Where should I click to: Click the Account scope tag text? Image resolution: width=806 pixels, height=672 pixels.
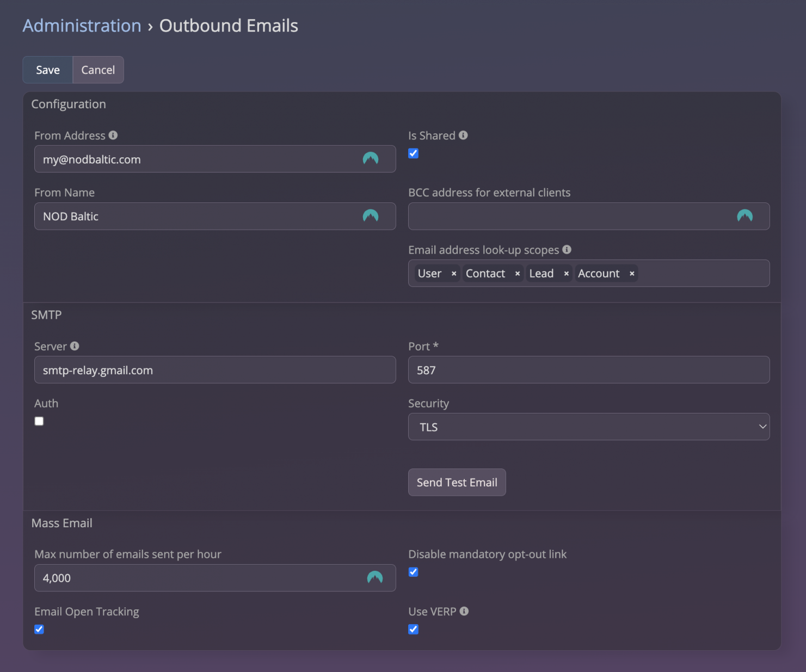pos(599,274)
